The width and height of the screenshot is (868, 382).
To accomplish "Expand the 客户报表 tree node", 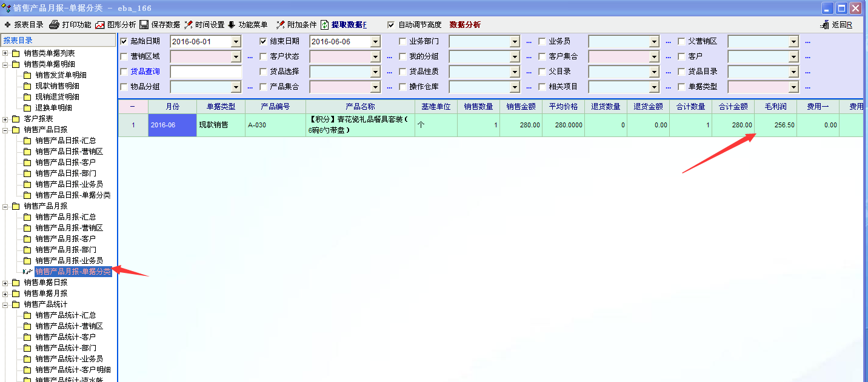I will pyautogui.click(x=5, y=119).
